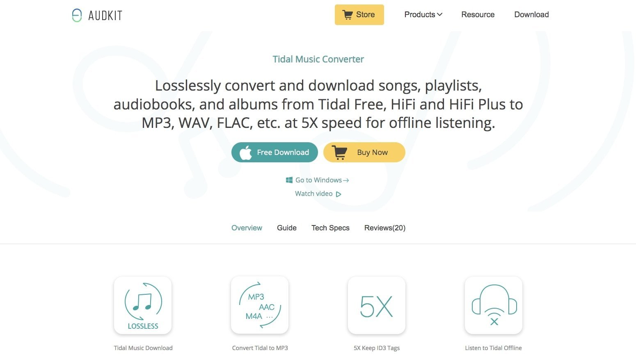Open the Watch video link
Viewport: 636px width, 364px height.
318,193
